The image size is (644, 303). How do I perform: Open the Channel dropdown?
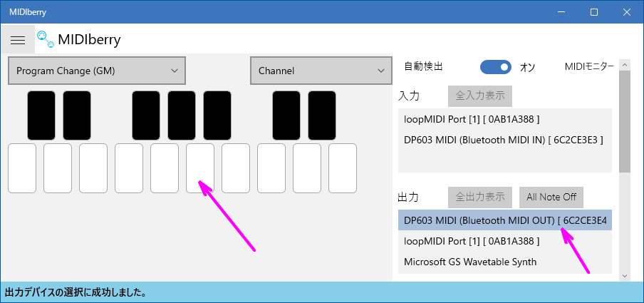coord(320,71)
